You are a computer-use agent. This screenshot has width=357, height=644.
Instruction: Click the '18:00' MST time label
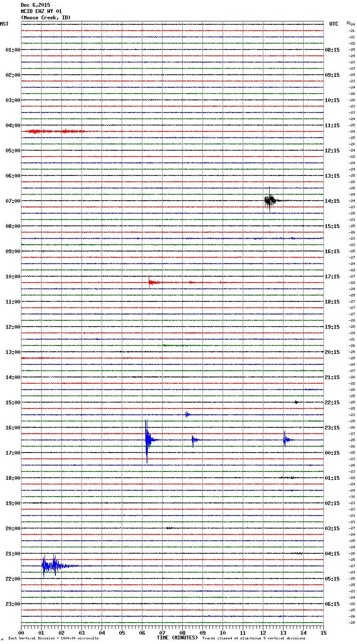[13, 478]
